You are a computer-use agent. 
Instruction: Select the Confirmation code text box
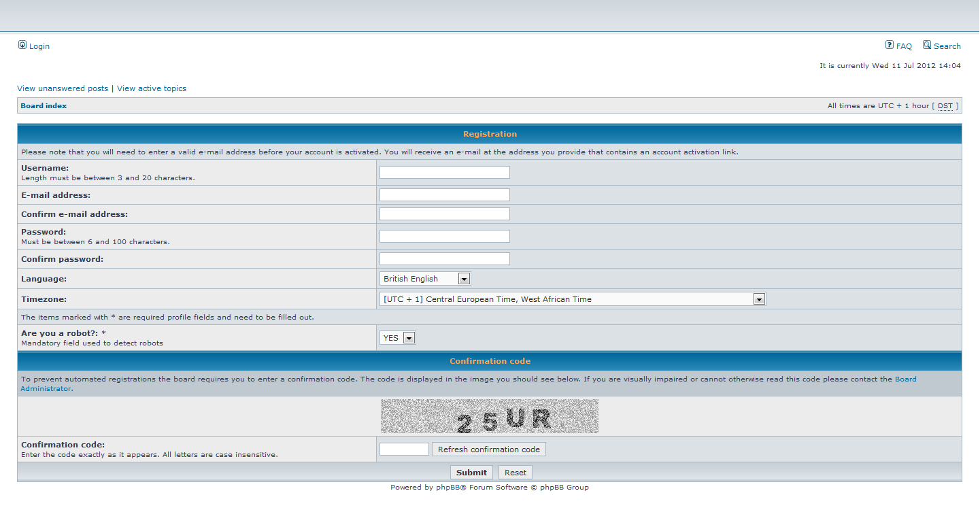(404, 449)
